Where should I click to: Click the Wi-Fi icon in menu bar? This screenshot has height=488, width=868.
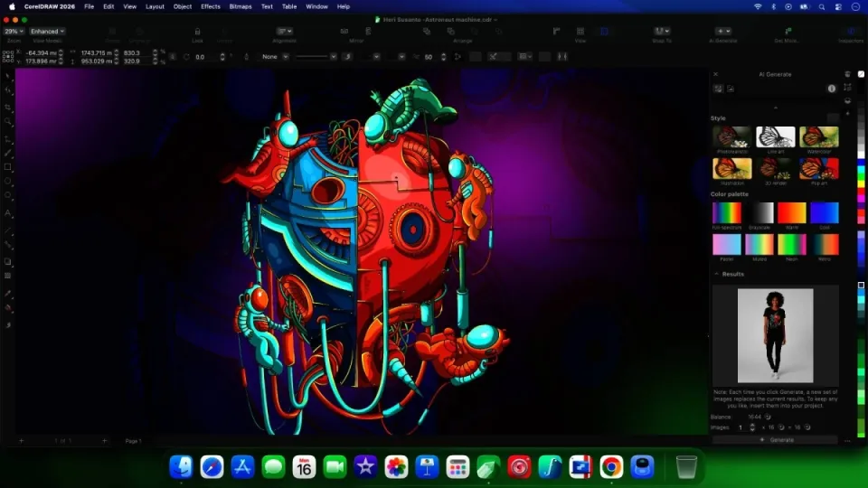tap(758, 6)
